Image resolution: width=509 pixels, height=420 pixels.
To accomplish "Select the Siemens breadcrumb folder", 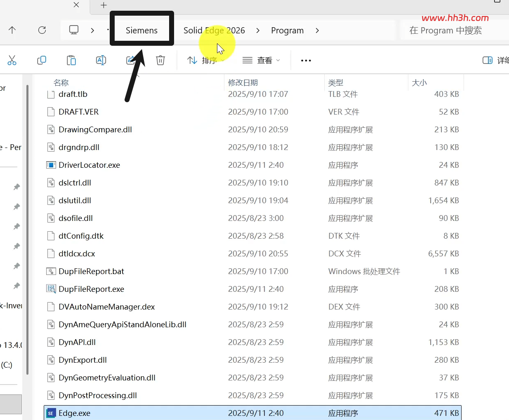I will (x=141, y=31).
